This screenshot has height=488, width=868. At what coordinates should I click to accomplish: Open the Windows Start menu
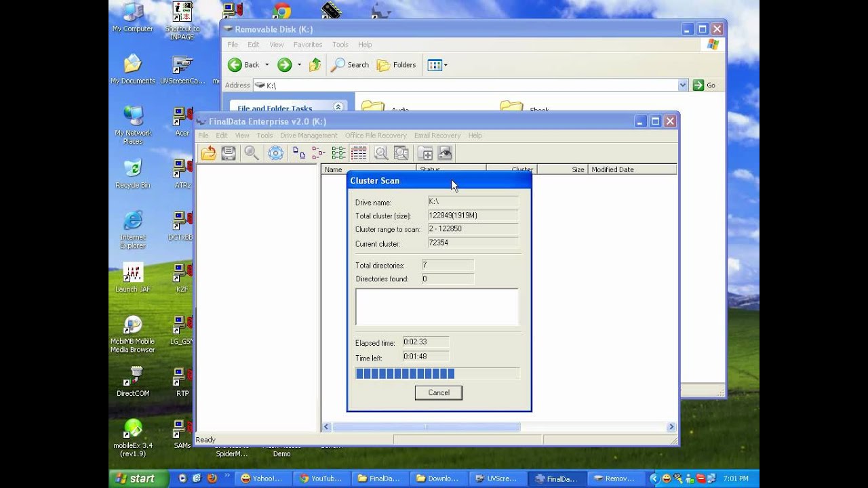coord(136,479)
